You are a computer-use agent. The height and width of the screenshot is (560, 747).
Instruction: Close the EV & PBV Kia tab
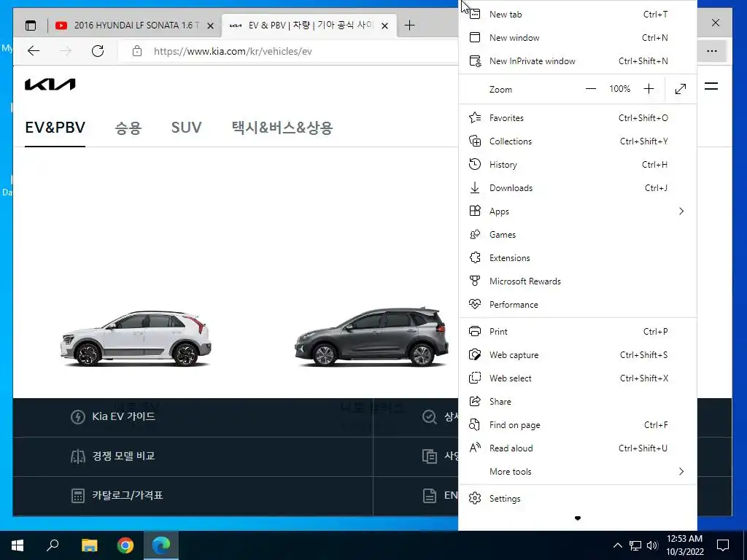click(x=385, y=26)
